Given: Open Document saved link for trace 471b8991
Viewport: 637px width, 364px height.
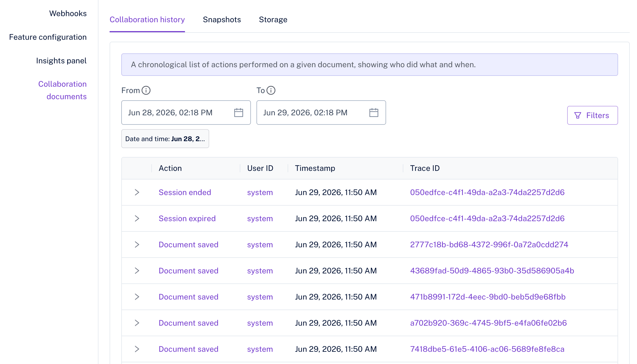Looking at the screenshot, I should pyautogui.click(x=189, y=297).
